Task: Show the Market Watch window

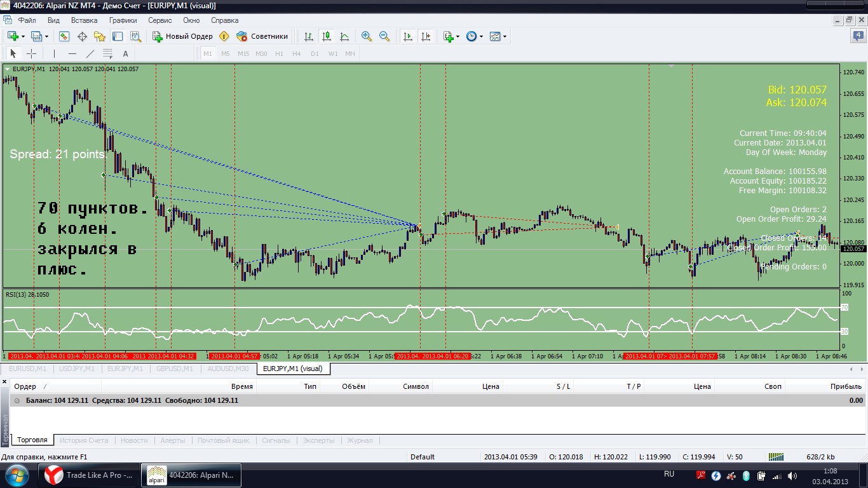Action: [x=64, y=36]
